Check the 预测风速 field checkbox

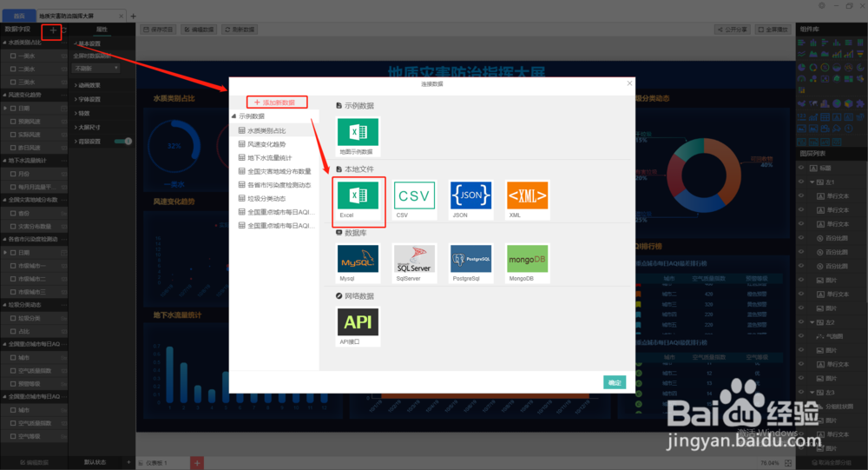[13, 122]
